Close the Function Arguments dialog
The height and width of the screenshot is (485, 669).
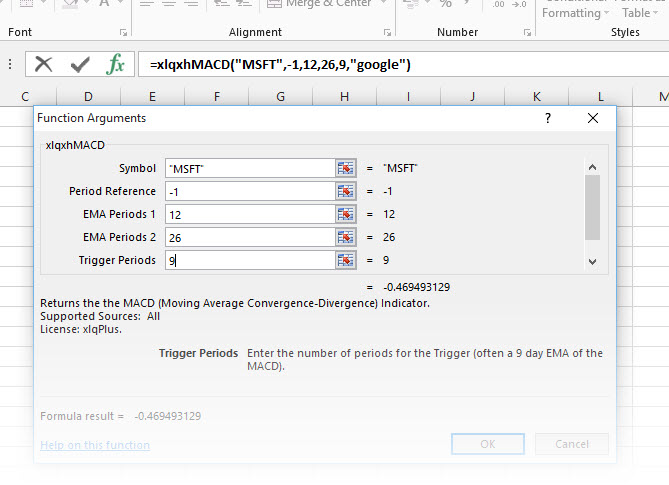pyautogui.click(x=593, y=118)
